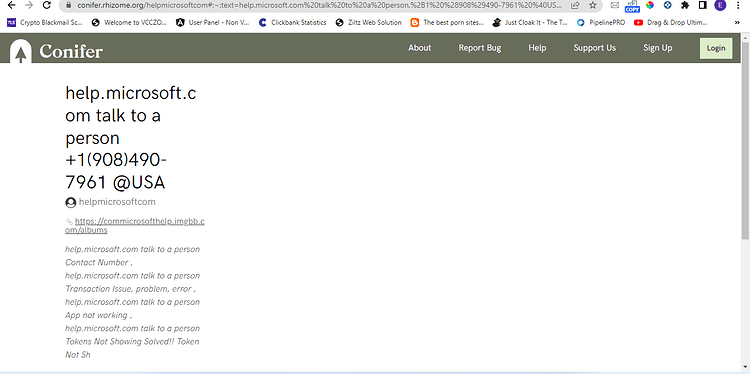Open the About menu item
Viewport: 750px width, 374px height.
419,48
